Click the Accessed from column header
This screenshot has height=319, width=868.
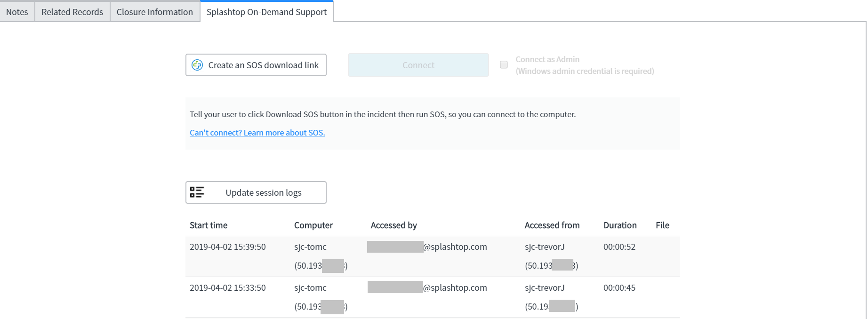(552, 225)
